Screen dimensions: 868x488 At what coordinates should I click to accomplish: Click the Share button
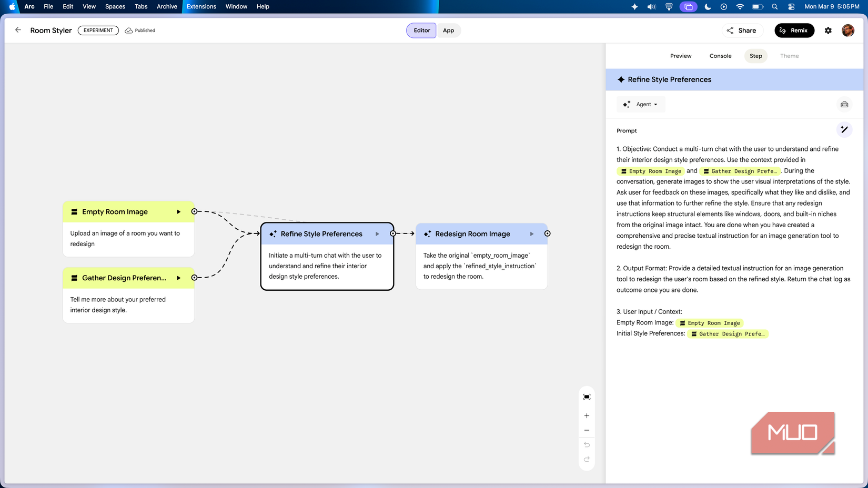742,30
